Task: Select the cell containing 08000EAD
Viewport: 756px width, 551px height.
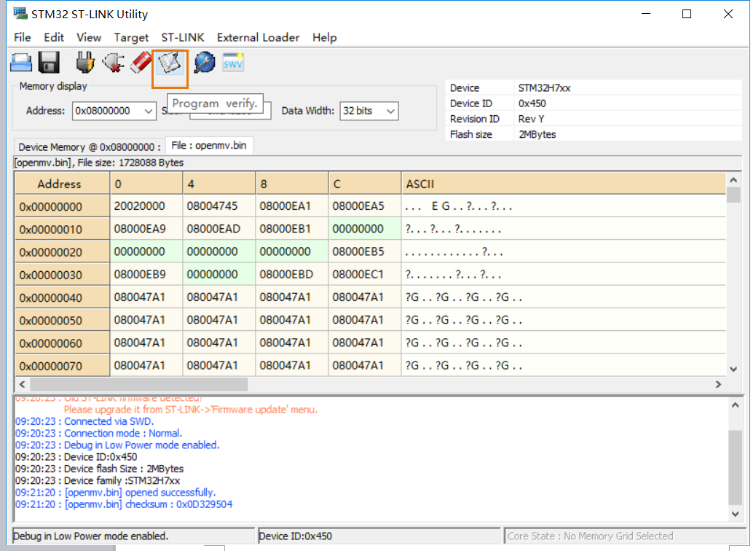Action: 219,229
